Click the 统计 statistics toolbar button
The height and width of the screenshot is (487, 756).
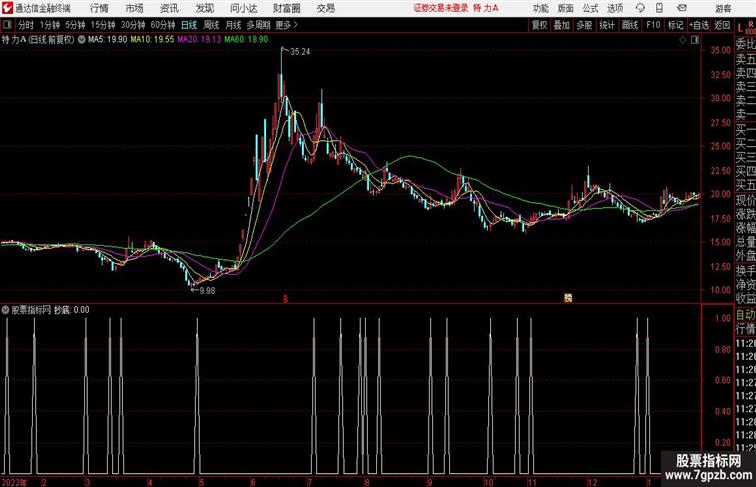click(607, 25)
